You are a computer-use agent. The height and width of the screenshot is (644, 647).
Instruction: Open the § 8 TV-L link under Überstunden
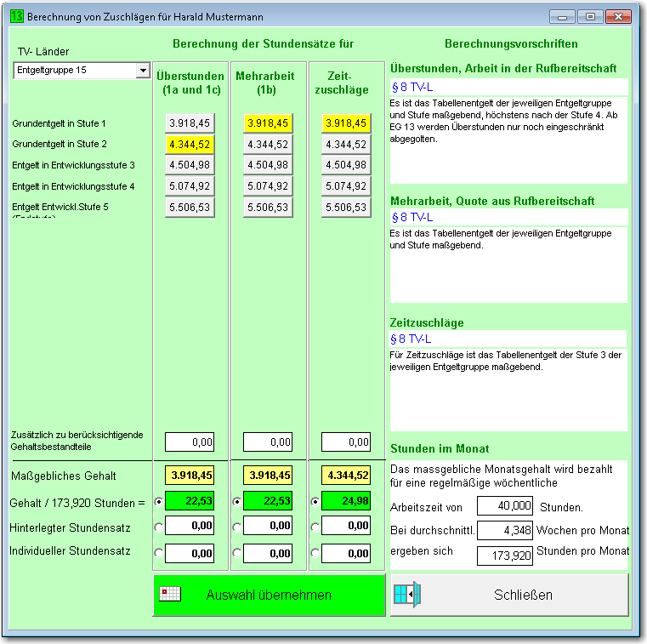[x=411, y=88]
